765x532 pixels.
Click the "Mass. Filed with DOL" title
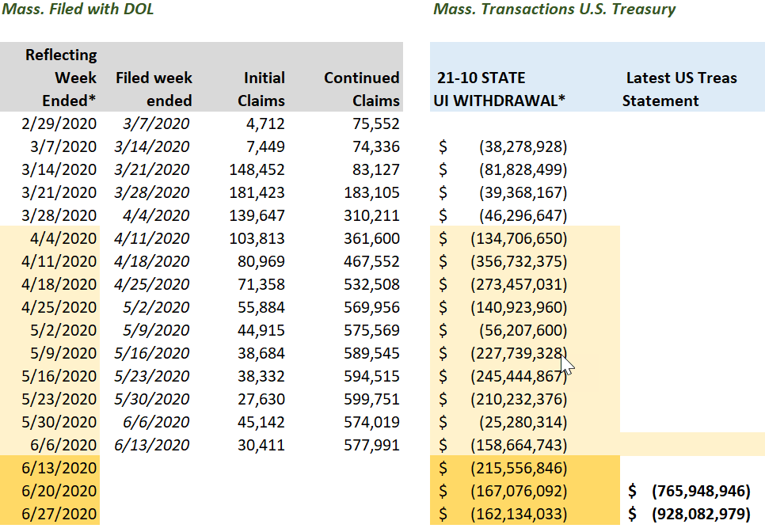78,9
